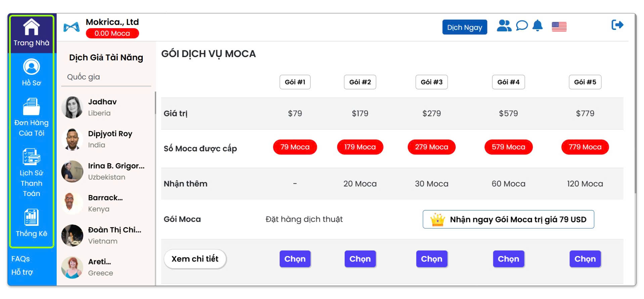Click the Gói #3 package header
This screenshot has width=644, height=299.
point(431,82)
